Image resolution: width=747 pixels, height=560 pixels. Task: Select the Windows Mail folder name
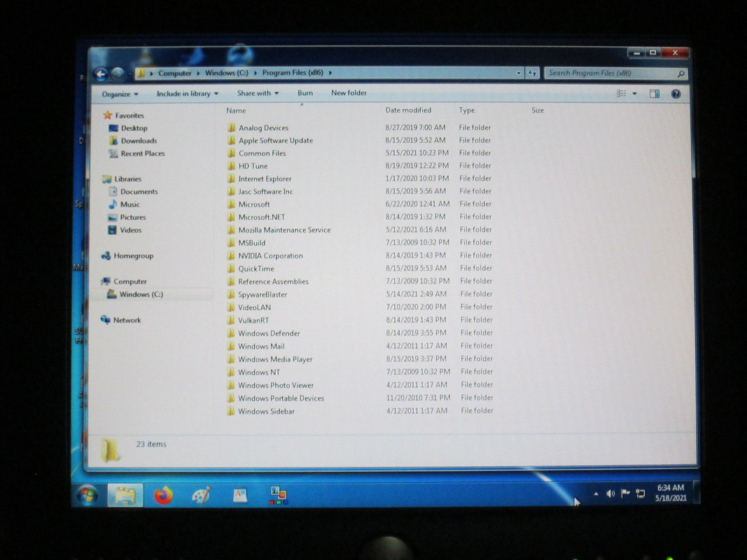(x=261, y=346)
